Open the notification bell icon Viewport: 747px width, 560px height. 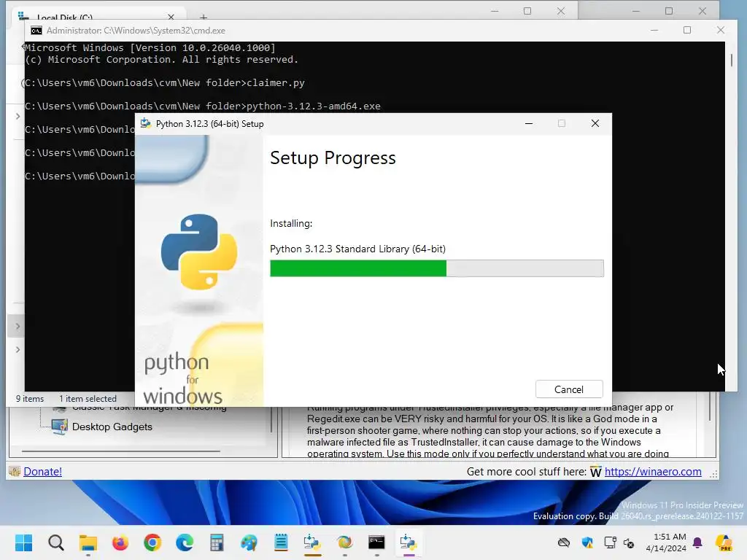point(697,542)
